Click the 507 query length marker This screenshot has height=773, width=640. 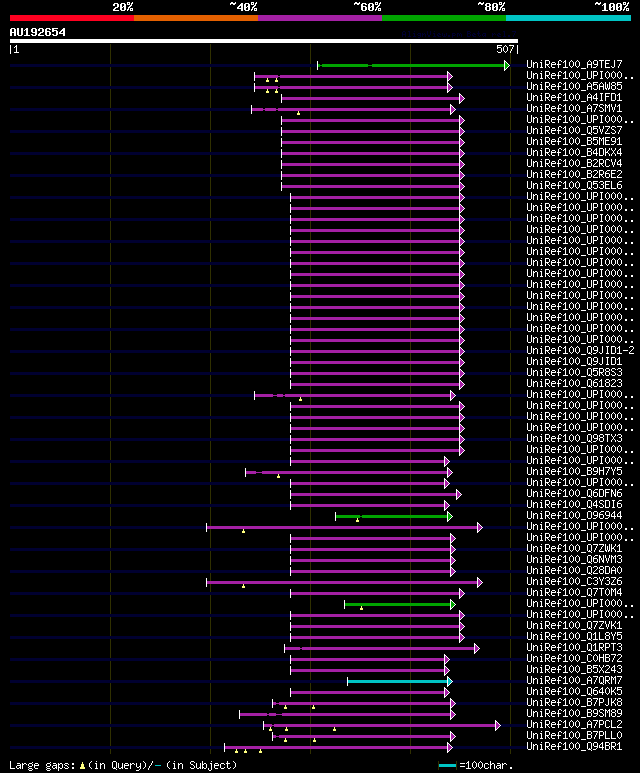(505, 49)
